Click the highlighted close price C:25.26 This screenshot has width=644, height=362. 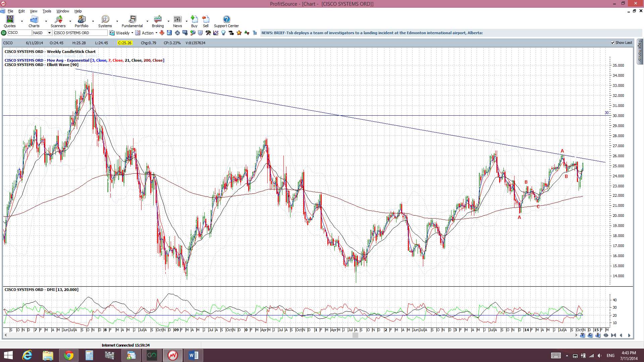click(x=125, y=43)
